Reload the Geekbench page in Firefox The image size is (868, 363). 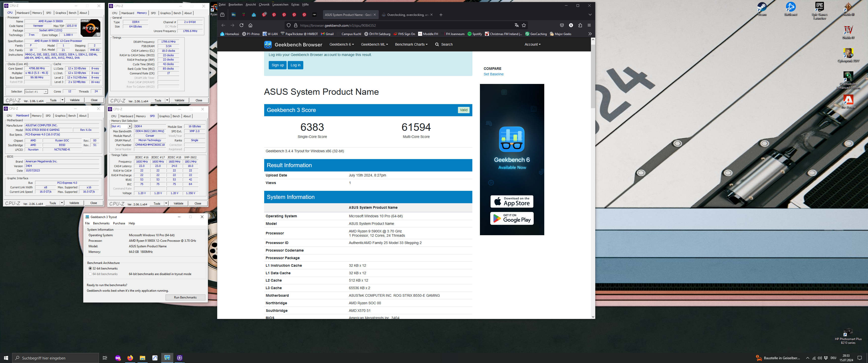pyautogui.click(x=241, y=25)
